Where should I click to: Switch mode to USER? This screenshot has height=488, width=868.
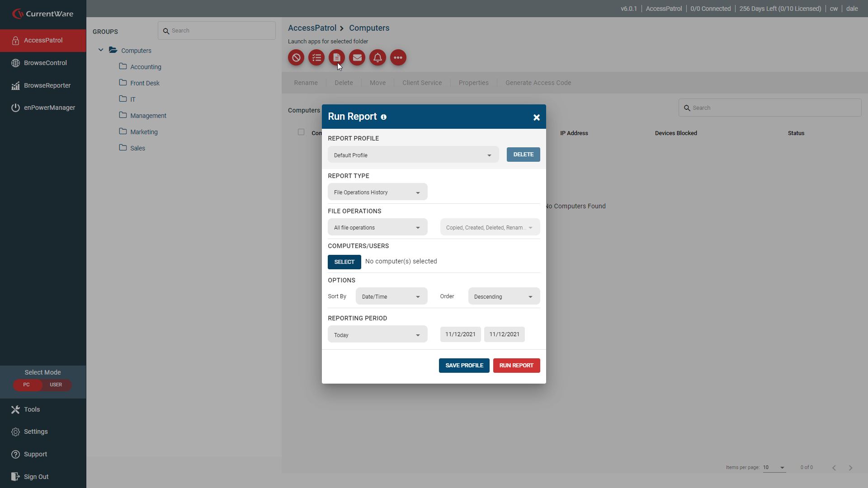click(x=56, y=385)
